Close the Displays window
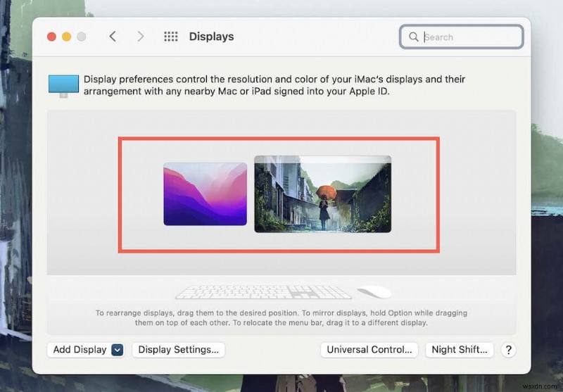The height and width of the screenshot is (392, 563). 51,37
